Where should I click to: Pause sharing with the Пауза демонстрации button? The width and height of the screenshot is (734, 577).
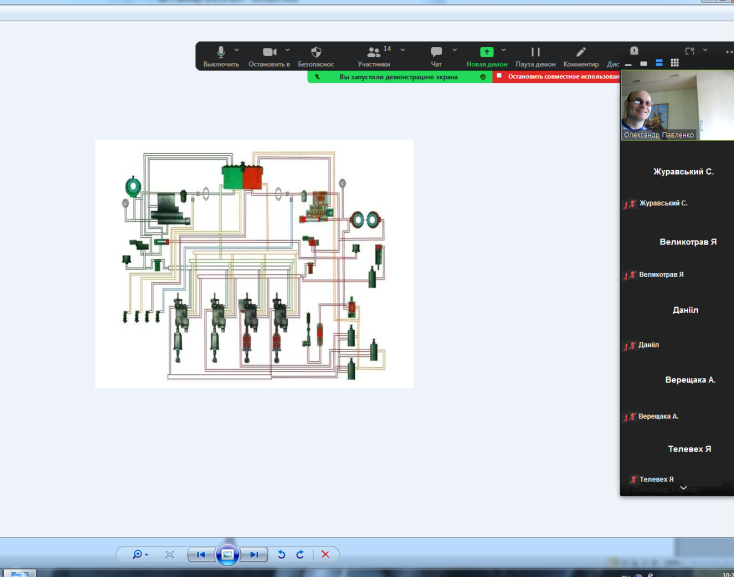pyautogui.click(x=535, y=56)
